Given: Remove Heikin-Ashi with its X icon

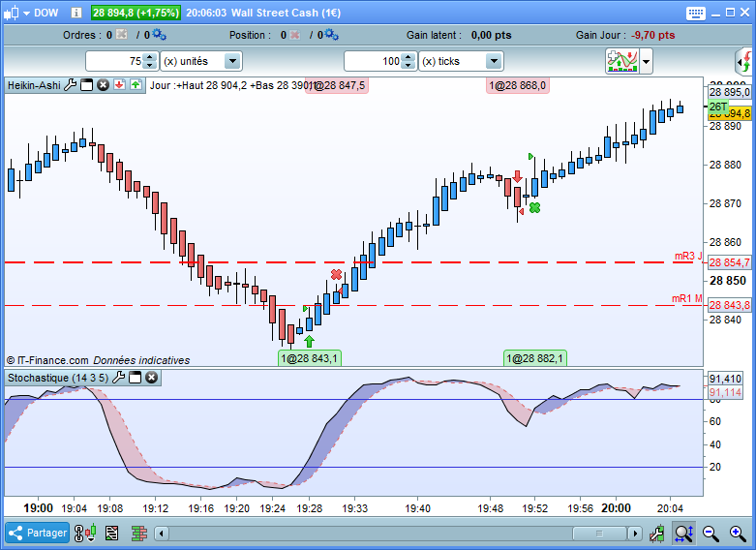Looking at the screenshot, I should tap(104, 85).
